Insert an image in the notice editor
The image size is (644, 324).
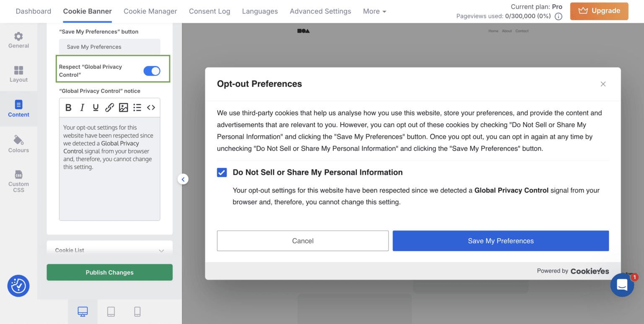pyautogui.click(x=123, y=108)
